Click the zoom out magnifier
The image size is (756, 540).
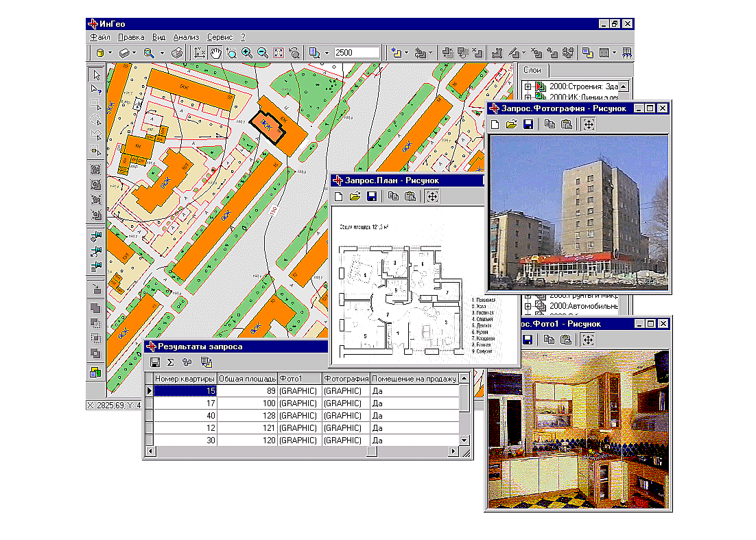tap(262, 53)
